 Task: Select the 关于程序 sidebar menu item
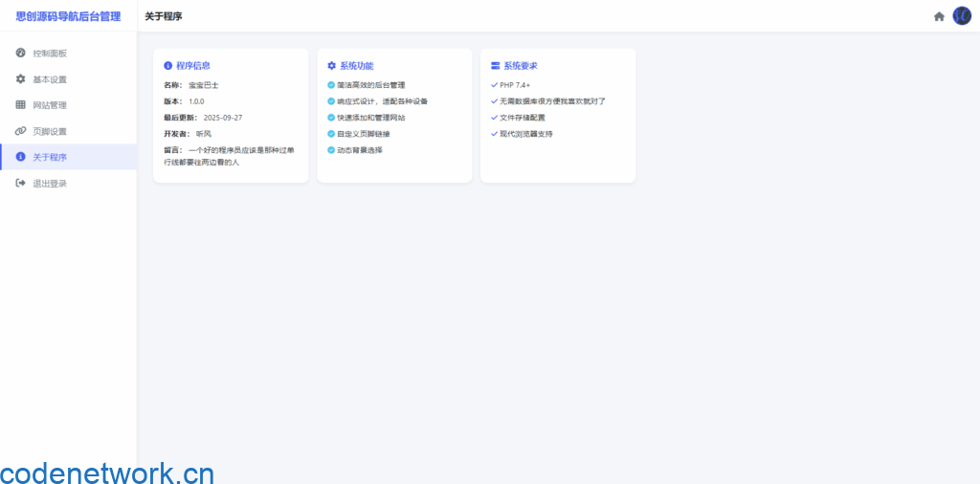tap(50, 157)
